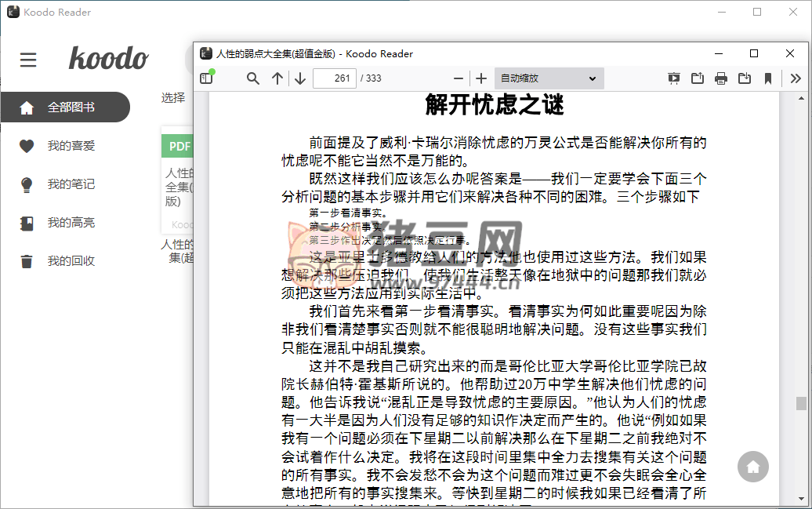Go to the previous page
The image size is (812, 509).
[277, 78]
